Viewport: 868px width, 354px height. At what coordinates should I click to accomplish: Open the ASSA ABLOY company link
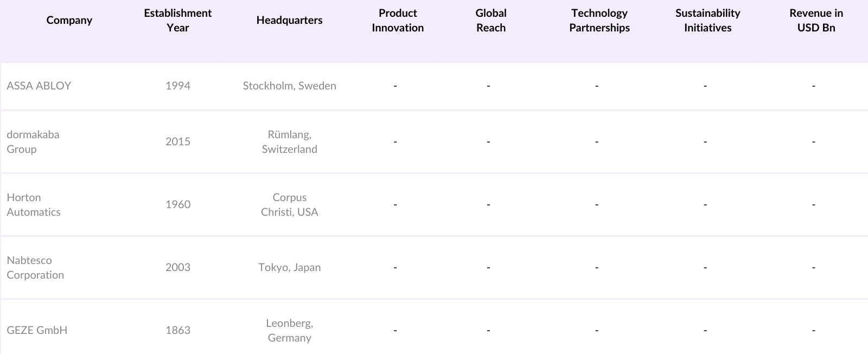pos(39,86)
